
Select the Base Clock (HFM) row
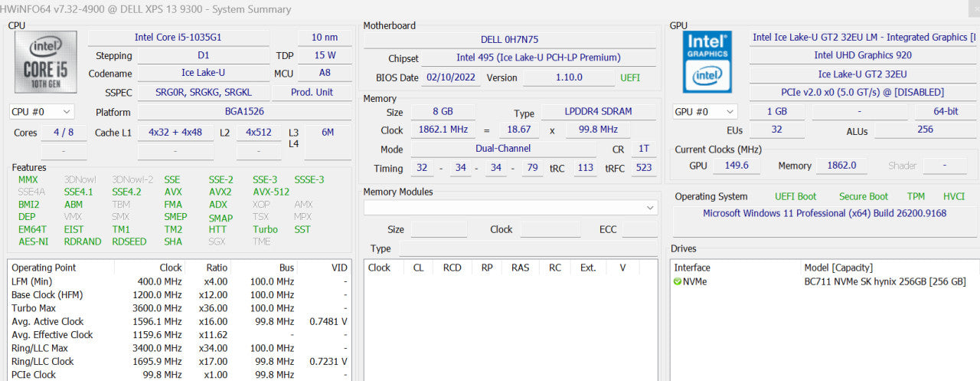coord(179,294)
